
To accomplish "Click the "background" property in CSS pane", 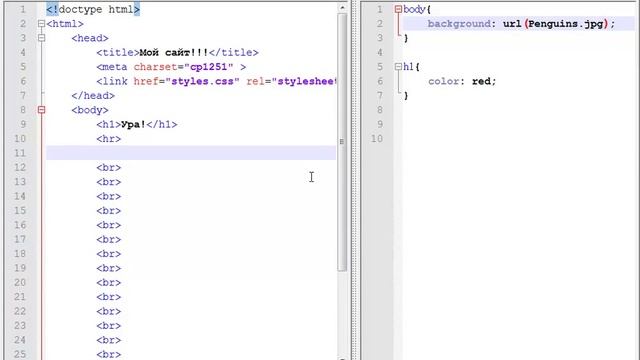I will [x=459, y=24].
